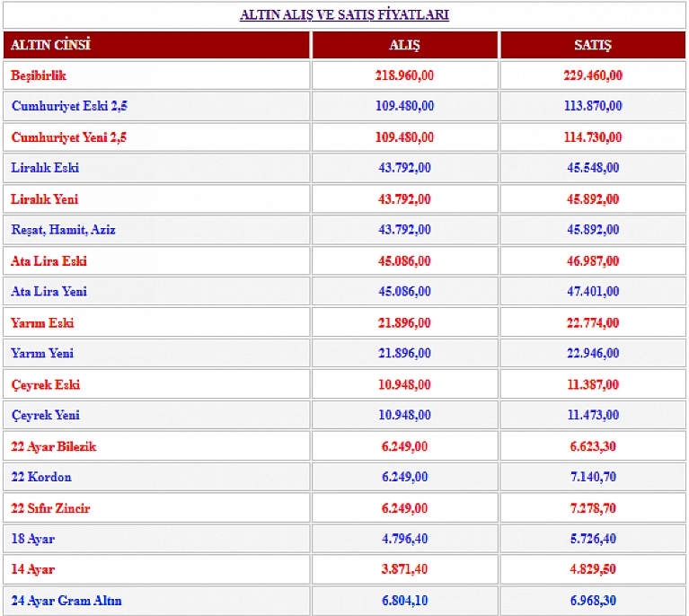
Task: Click the Çeyrek Eski gold type
Action: pyautogui.click(x=45, y=384)
